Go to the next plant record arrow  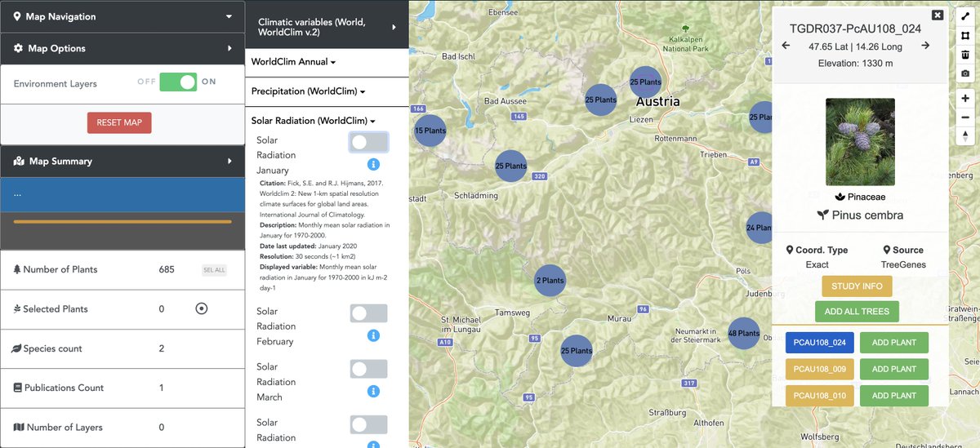coord(925,46)
